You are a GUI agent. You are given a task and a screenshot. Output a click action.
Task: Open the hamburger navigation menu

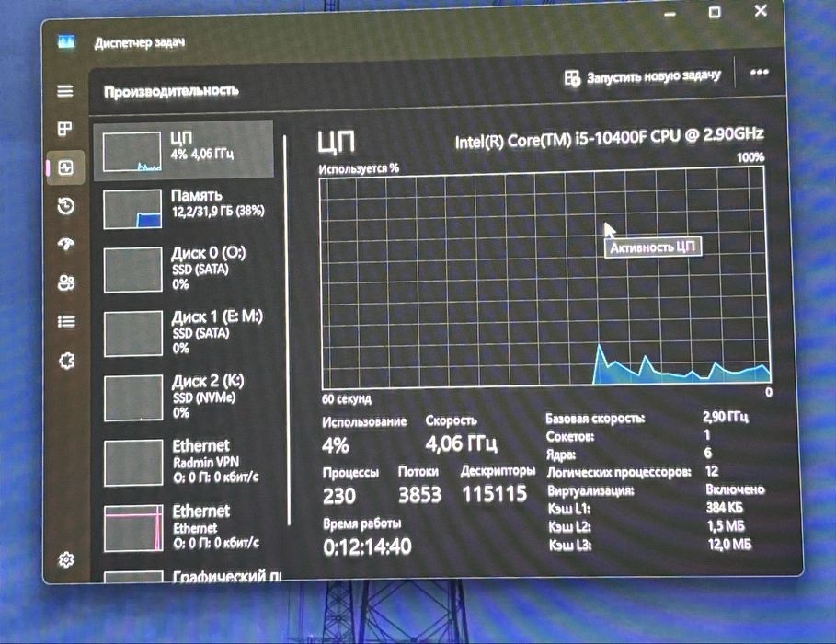pos(65,91)
